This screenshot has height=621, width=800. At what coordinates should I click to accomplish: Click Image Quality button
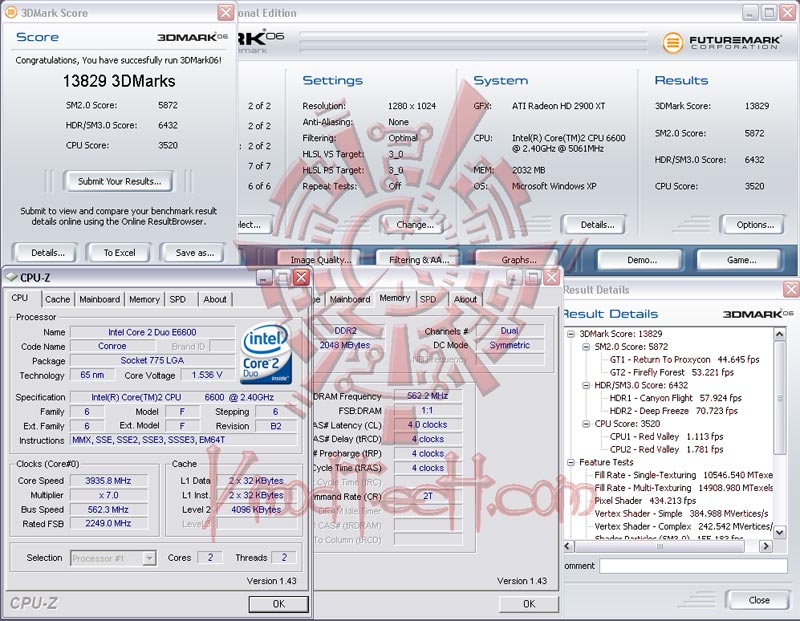(320, 260)
